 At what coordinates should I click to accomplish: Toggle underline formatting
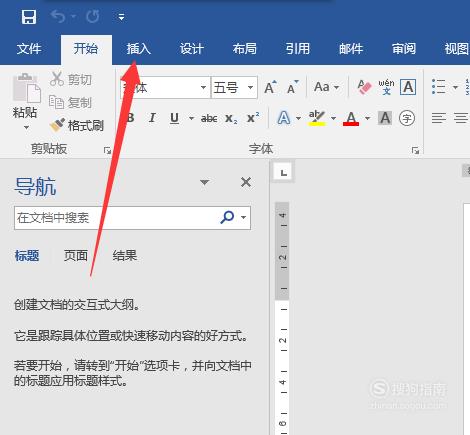pyautogui.click(x=174, y=118)
